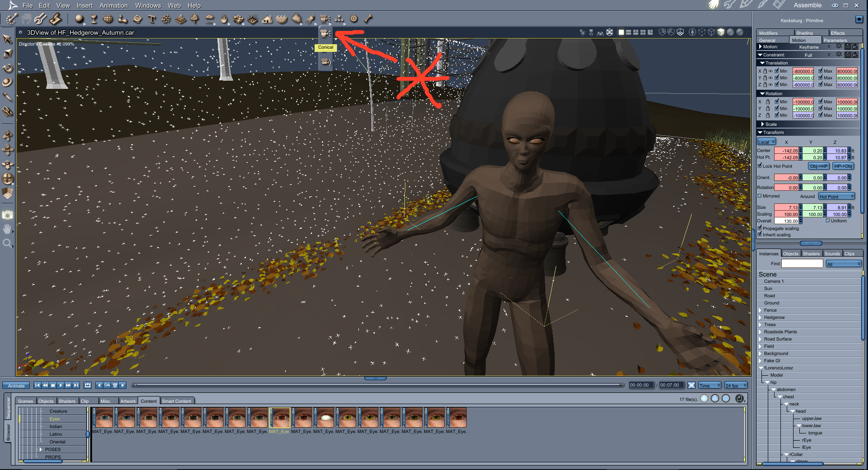Image resolution: width=868 pixels, height=470 pixels.
Task: Collapse the Transform section
Action: [760, 133]
